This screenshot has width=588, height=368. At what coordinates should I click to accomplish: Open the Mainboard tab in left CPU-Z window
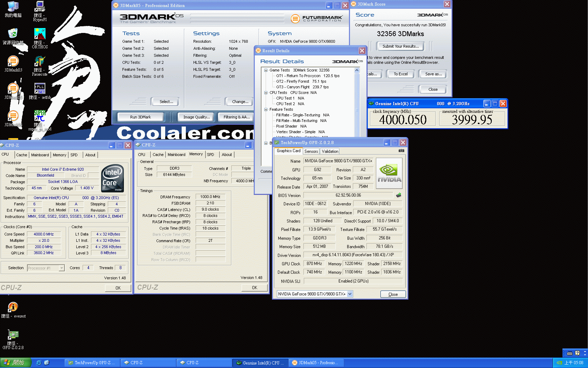click(40, 155)
